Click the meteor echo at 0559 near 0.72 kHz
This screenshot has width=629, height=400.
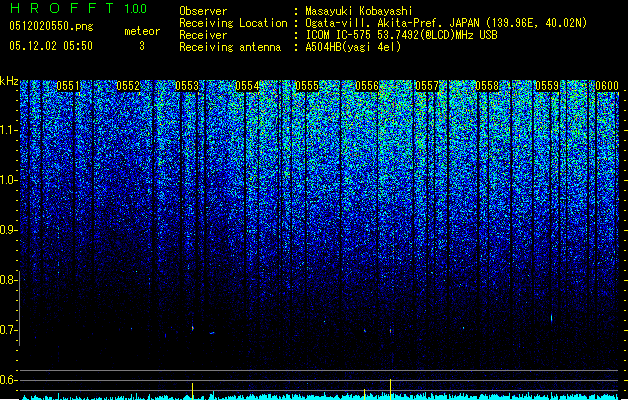[552, 318]
